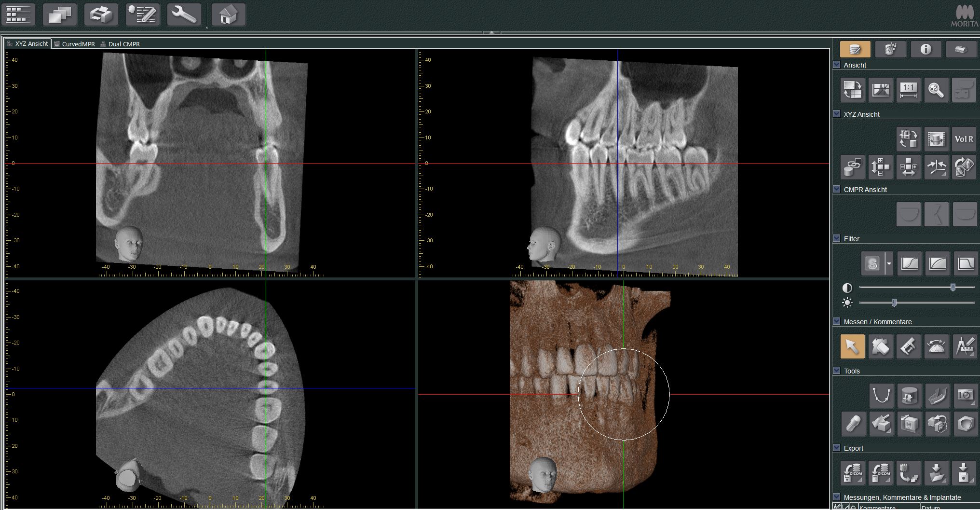Switch to the Dual CMPR tab
Viewport: 980px width, 510px height.
[x=123, y=44]
